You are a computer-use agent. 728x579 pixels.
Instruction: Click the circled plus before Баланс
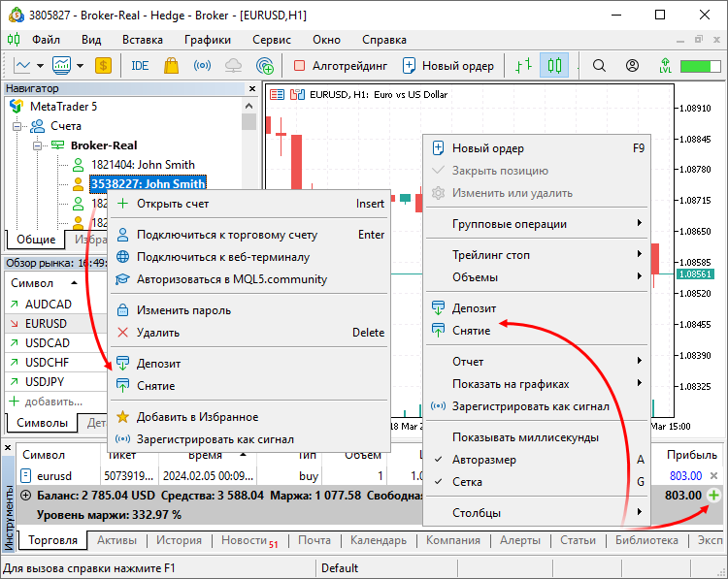point(26,496)
